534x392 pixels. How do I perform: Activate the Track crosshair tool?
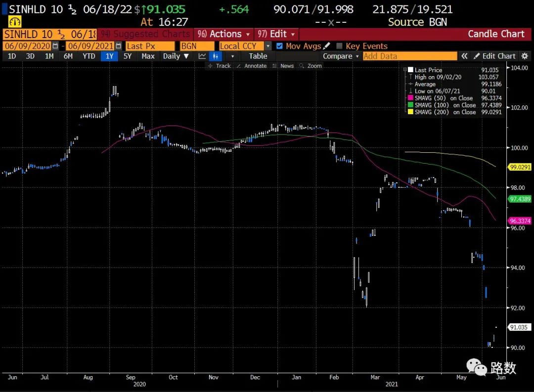pos(220,66)
